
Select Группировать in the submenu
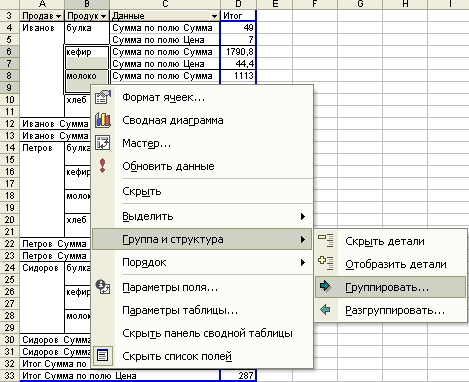click(x=390, y=287)
